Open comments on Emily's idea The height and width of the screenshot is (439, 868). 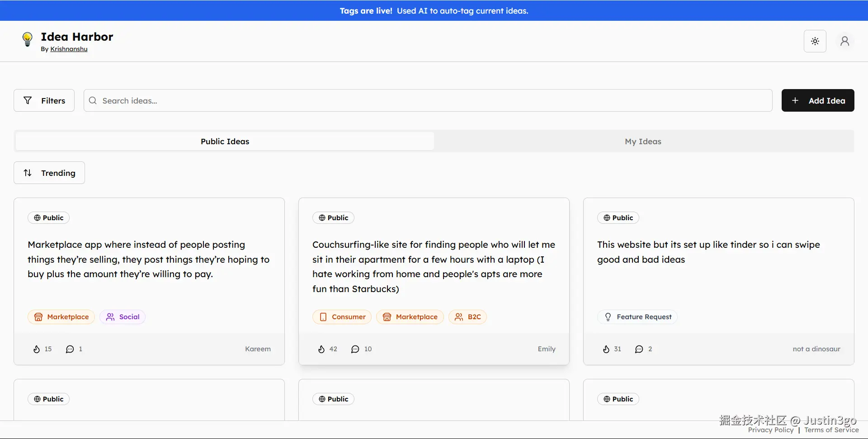[x=355, y=349]
